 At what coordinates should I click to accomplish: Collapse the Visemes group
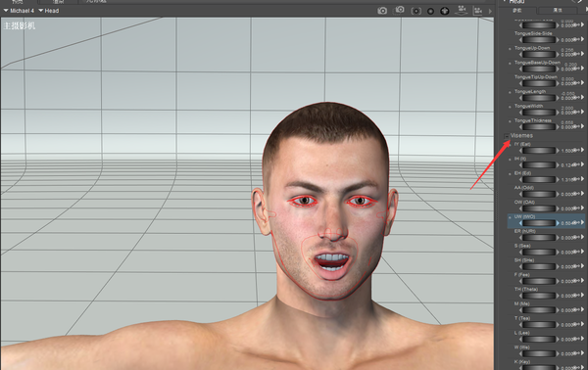click(507, 136)
